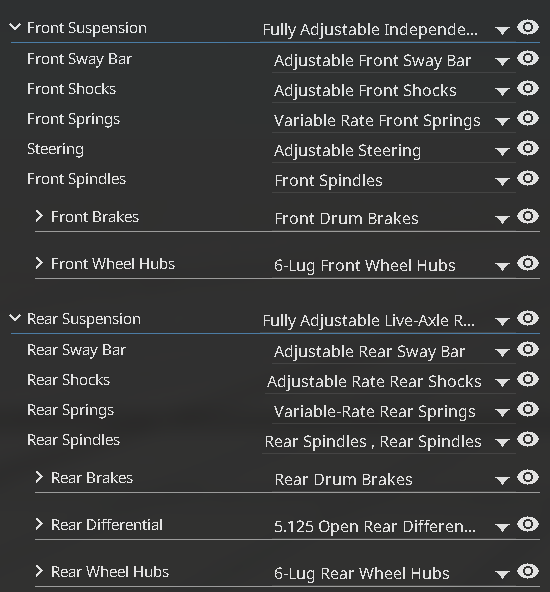Select the Rear Shocks row label
The height and width of the screenshot is (592, 550).
[68, 380]
